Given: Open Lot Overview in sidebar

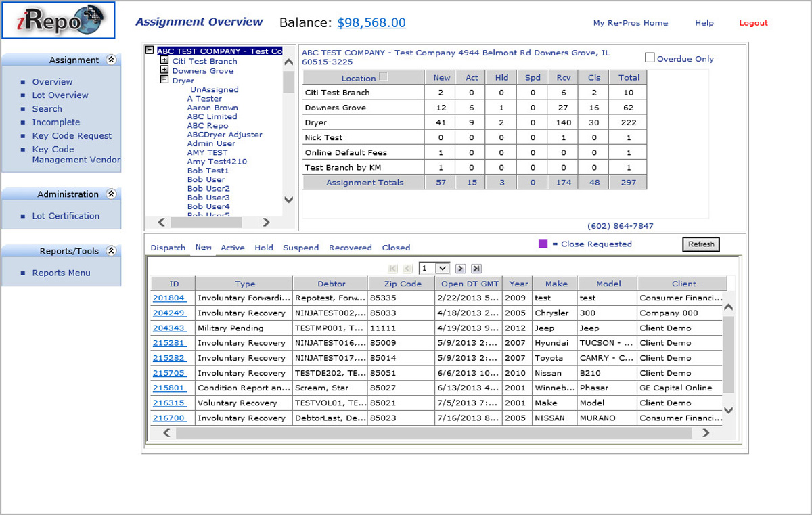Looking at the screenshot, I should coord(60,95).
